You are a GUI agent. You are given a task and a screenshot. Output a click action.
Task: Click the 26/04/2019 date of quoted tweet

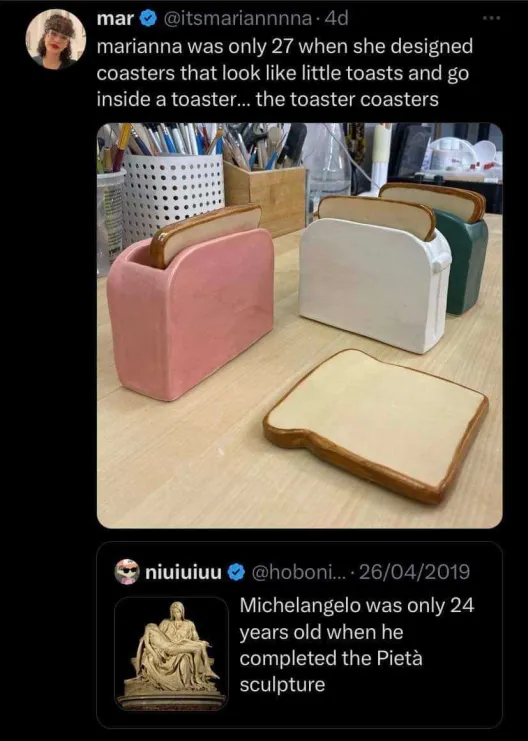414,572
